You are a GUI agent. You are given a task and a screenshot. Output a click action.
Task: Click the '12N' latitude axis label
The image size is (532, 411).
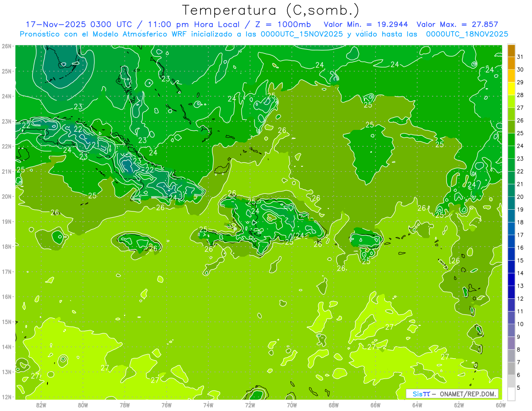pyautogui.click(x=7, y=397)
